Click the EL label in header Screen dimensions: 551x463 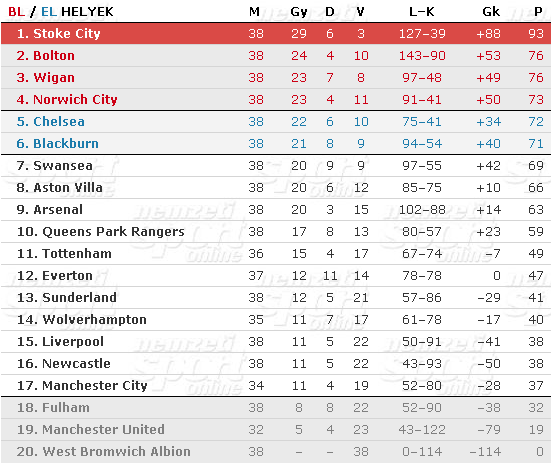point(49,12)
